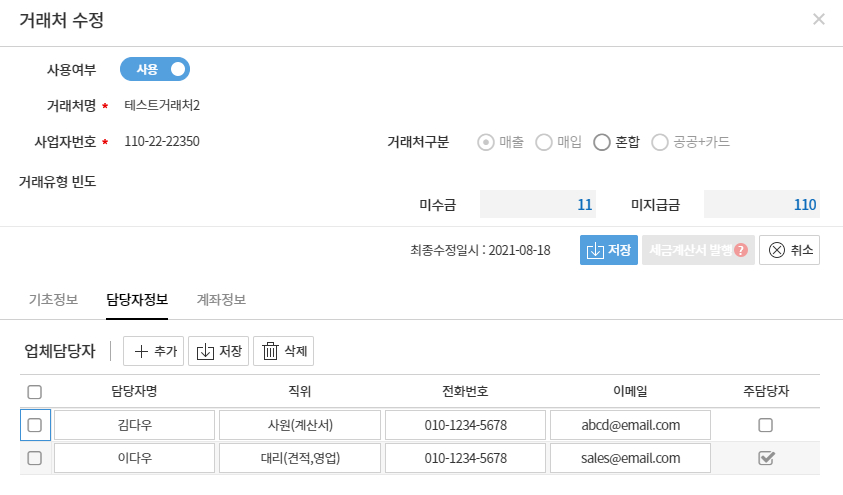The width and height of the screenshot is (843, 495).
Task: Select the 매출 radio option
Action: 485,142
